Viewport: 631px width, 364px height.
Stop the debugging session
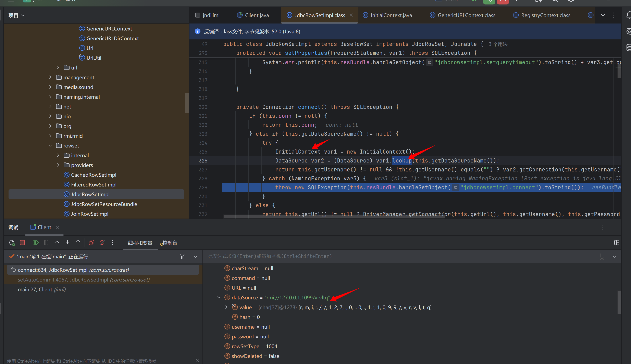(22, 243)
